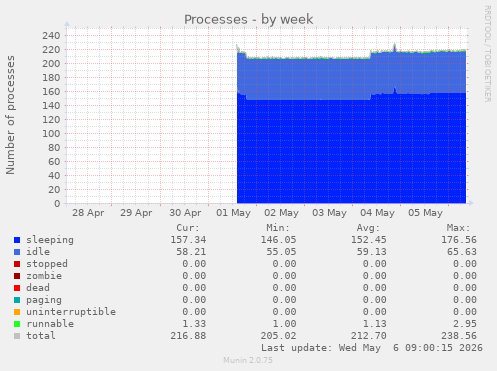
Task: Click idle current value 58.21
Action: [191, 252]
